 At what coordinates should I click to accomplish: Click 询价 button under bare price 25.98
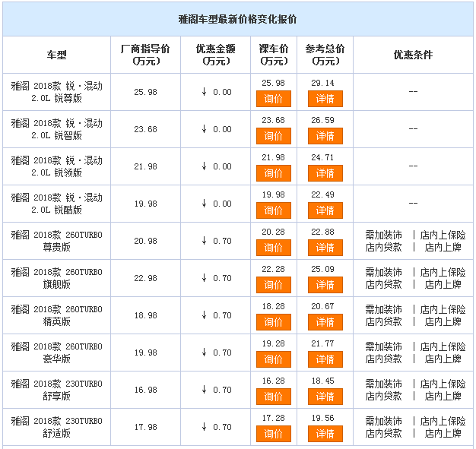pos(274,99)
